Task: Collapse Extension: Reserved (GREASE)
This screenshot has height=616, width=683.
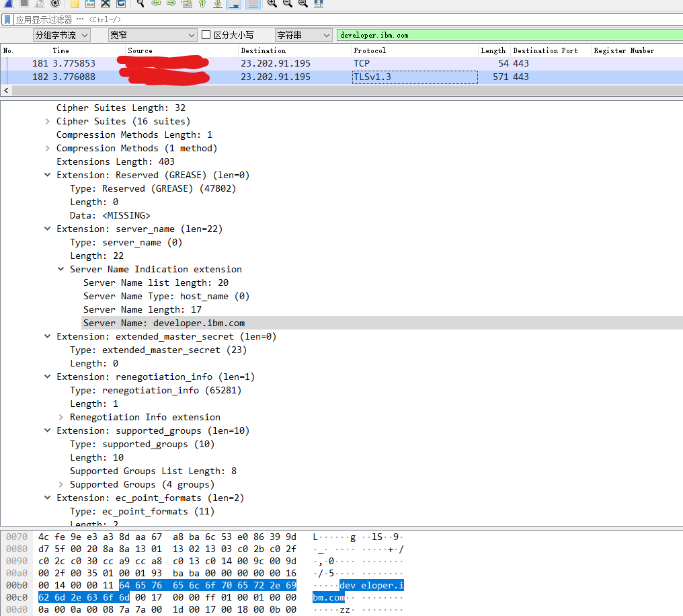Action: coord(48,175)
